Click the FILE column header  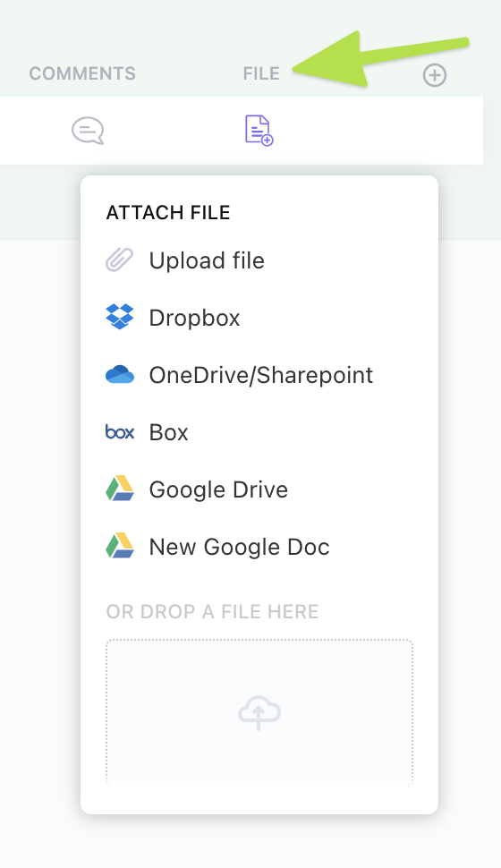(261, 73)
